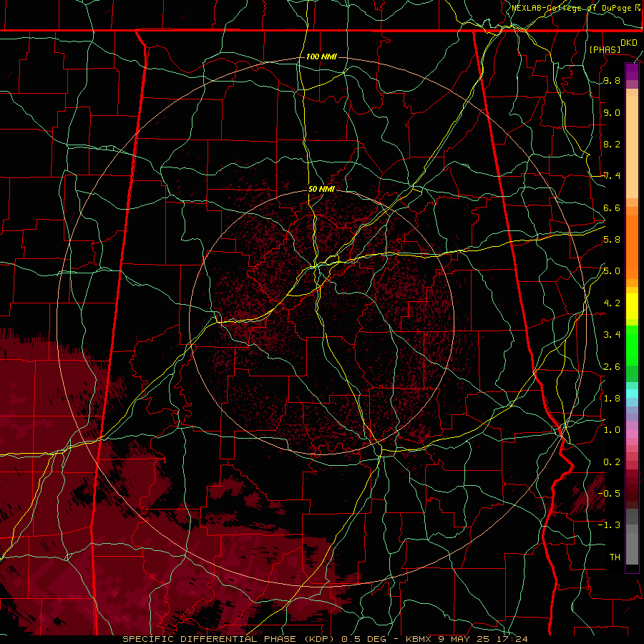This screenshot has width=644, height=644.
Task: Click the 9.0 value on the color scale
Action: click(x=612, y=112)
